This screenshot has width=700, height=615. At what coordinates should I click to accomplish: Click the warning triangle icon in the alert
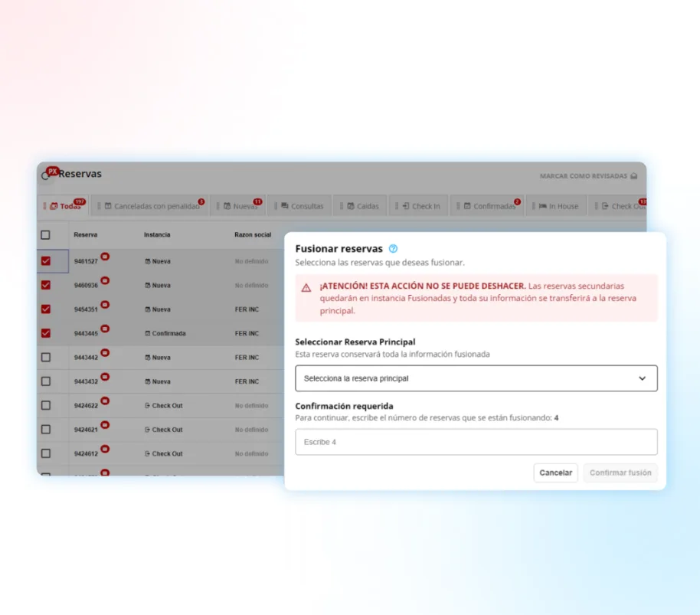(x=306, y=288)
